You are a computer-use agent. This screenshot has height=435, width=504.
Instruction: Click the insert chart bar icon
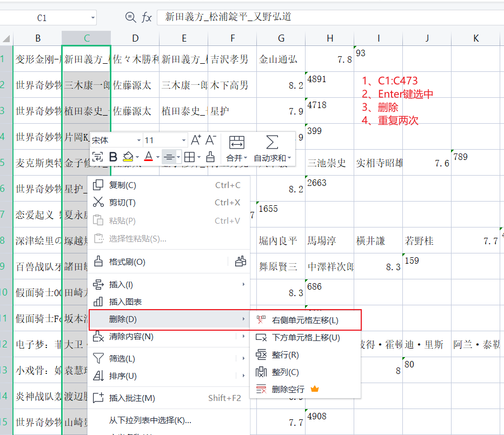click(x=98, y=302)
